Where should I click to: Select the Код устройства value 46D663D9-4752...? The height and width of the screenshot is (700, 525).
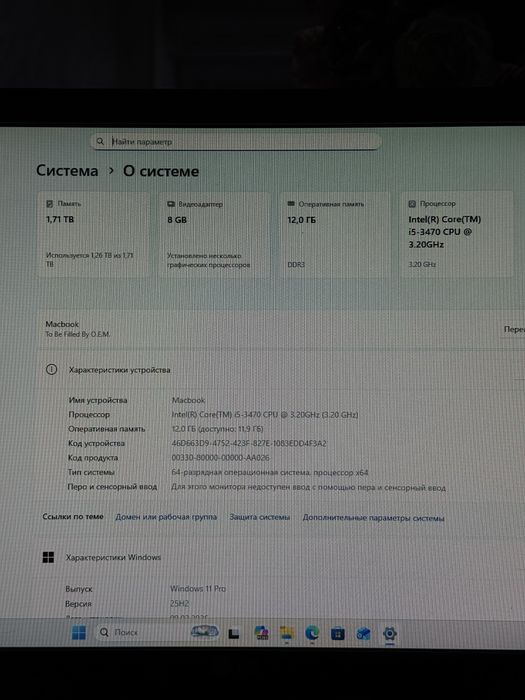(x=249, y=443)
